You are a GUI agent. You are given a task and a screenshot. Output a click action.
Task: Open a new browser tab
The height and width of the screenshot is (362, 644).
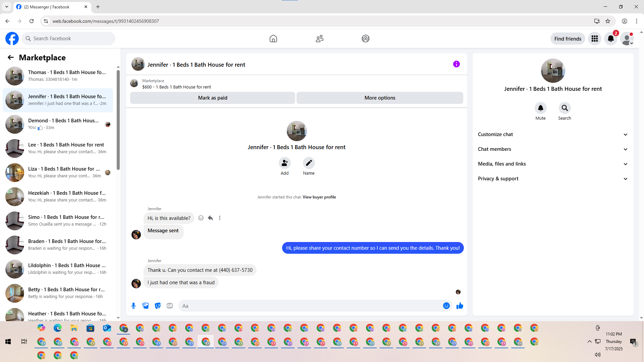point(98,7)
